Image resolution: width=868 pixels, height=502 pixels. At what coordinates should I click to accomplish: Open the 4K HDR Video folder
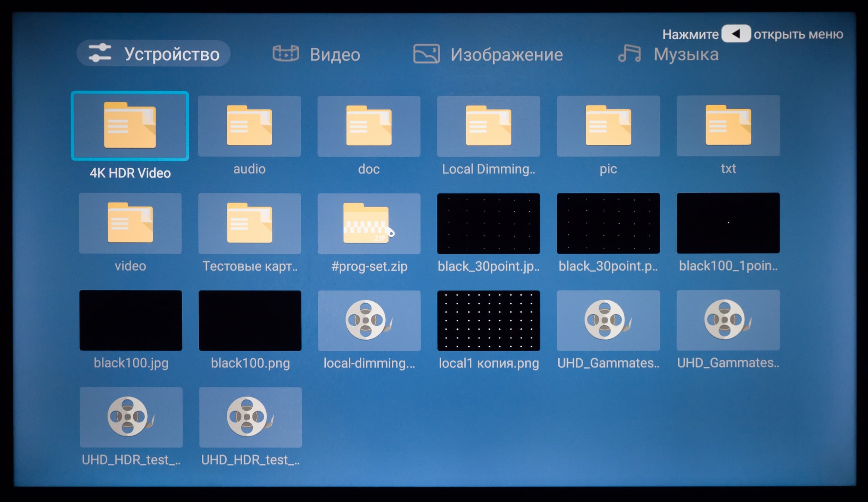130,126
